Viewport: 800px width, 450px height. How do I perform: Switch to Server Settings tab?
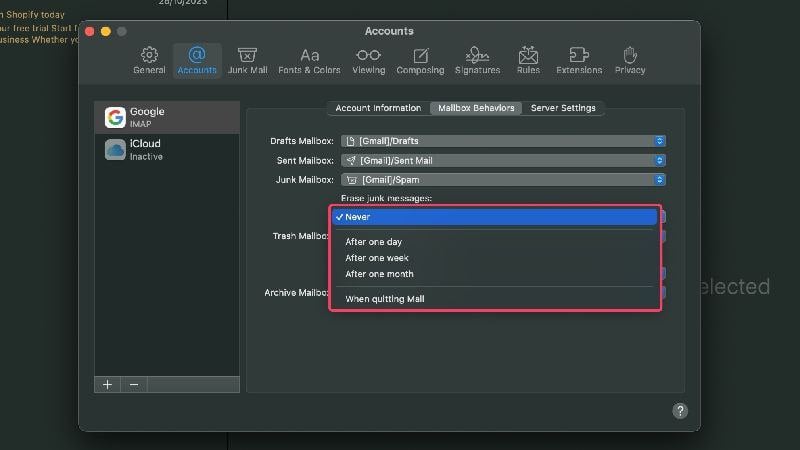tap(563, 108)
